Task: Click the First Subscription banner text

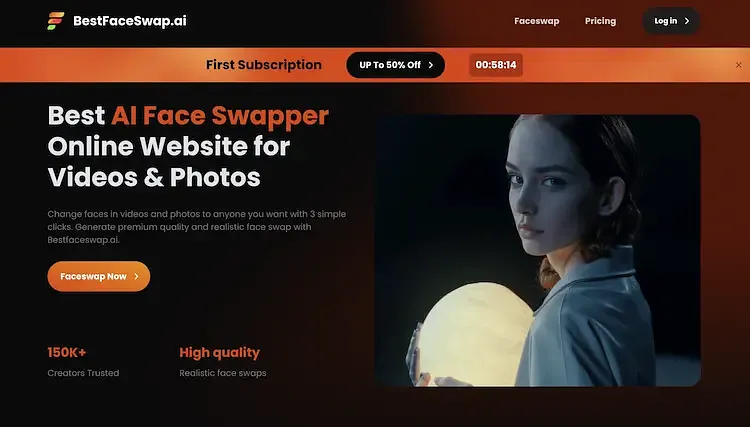Action: (x=264, y=65)
